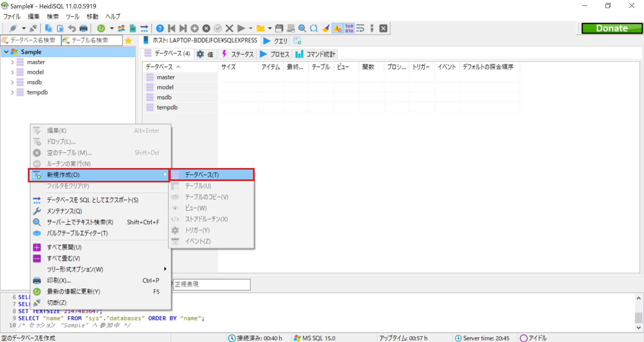
Task: Click the Print toolbar icon
Action: [84, 28]
